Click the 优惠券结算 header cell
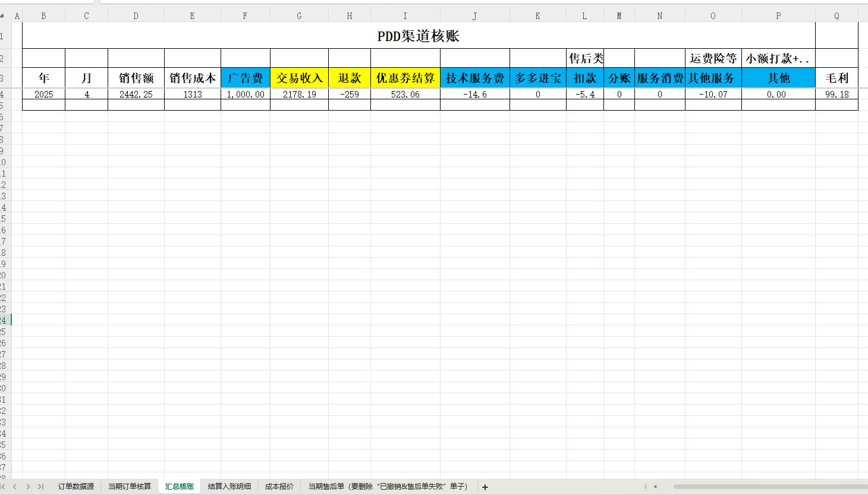The image size is (868, 495). 405,78
